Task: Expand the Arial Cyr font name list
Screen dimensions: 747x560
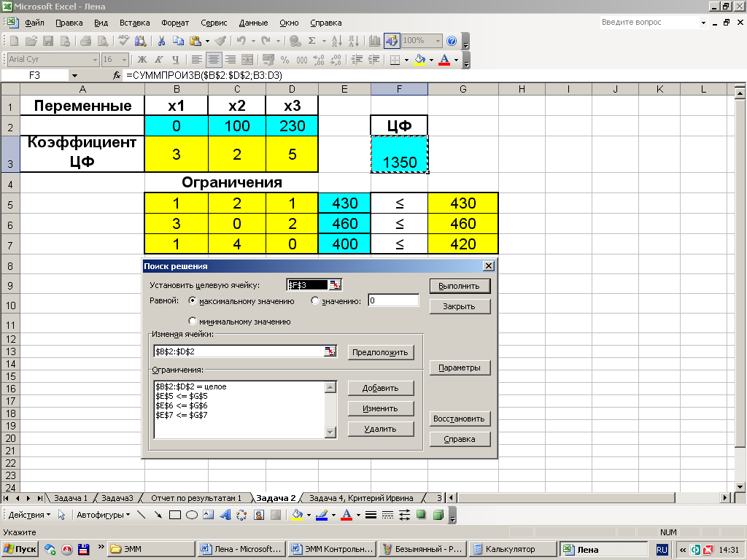Action: (95, 60)
